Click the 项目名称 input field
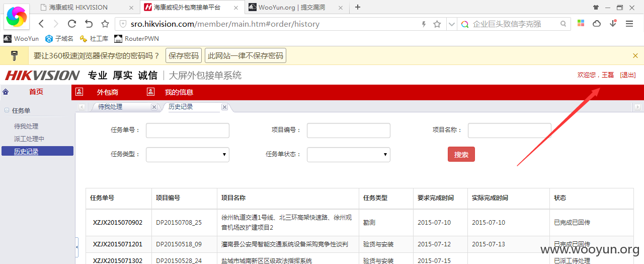Viewport: 644px width, 264px height. [x=510, y=130]
